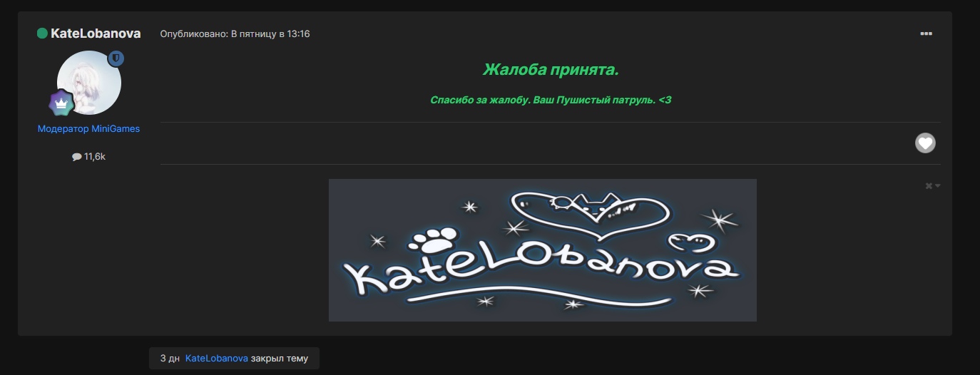Click the crown rank badge icon

click(x=61, y=103)
